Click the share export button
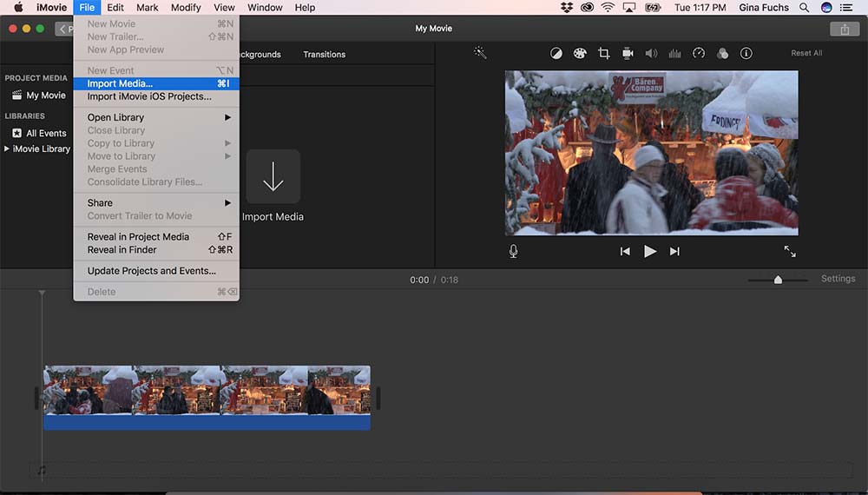This screenshot has width=868, height=495. (x=845, y=30)
